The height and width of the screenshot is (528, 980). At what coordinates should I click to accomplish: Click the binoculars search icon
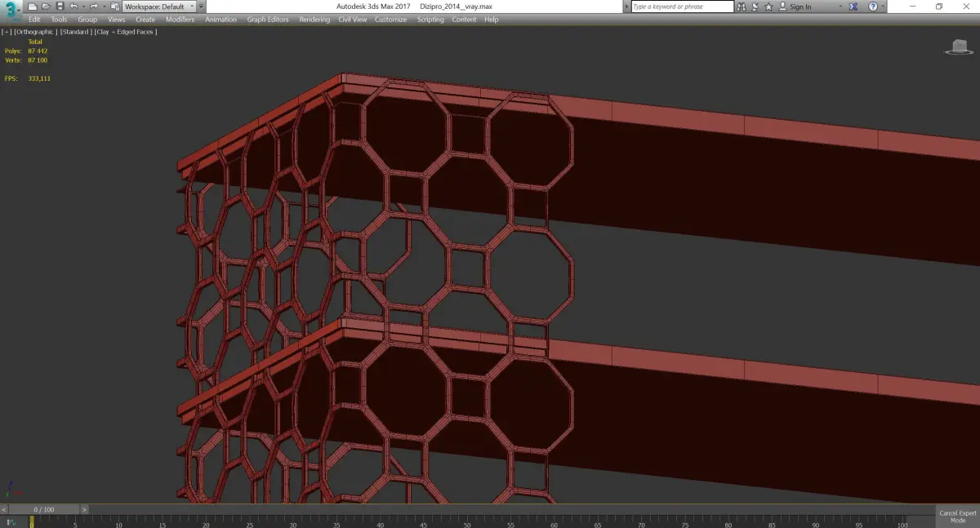click(x=742, y=7)
